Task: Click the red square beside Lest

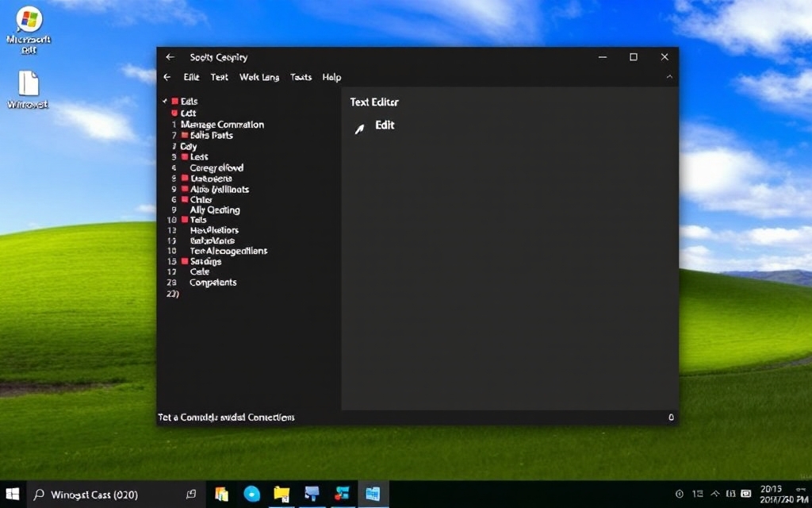Action: 185,156
